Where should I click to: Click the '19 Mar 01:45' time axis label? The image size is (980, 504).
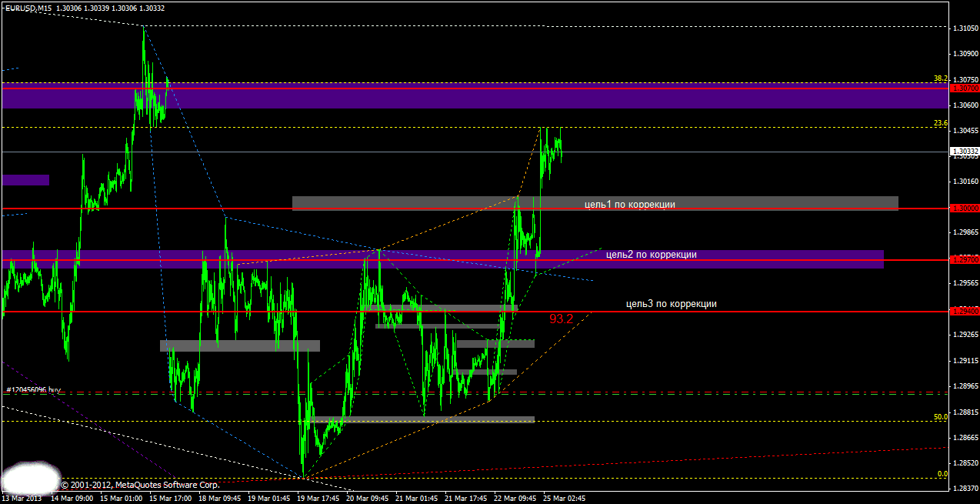tap(269, 499)
